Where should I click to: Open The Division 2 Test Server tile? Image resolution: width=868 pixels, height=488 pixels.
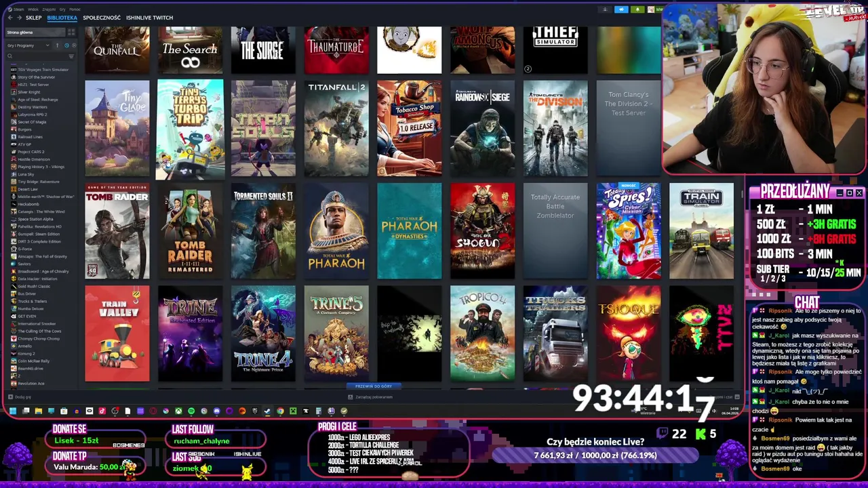[x=629, y=129]
